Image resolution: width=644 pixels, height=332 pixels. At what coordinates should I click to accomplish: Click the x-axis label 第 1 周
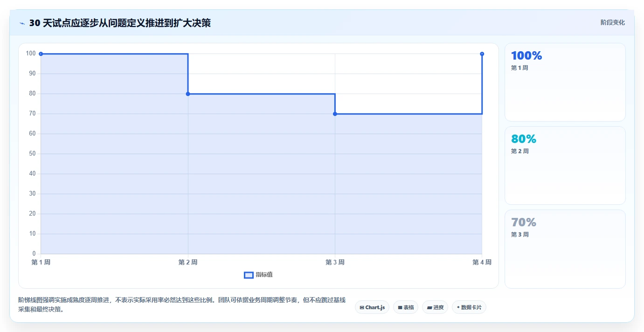[x=41, y=263]
